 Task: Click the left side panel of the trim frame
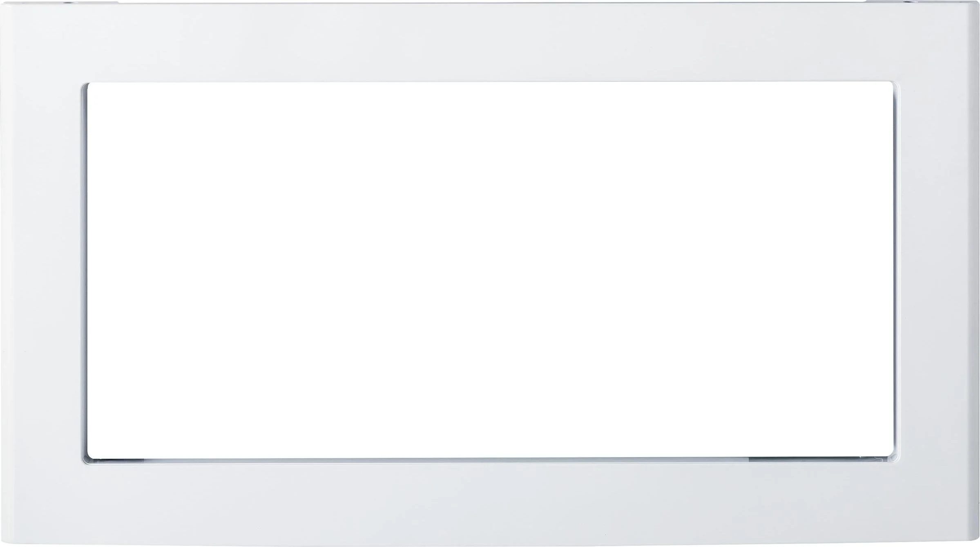tap(41, 273)
